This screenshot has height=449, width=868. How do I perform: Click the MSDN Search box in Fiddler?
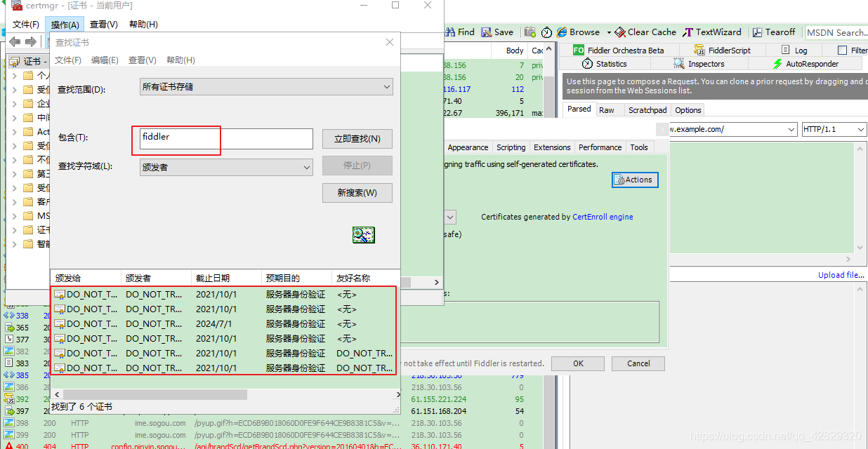[x=836, y=32]
